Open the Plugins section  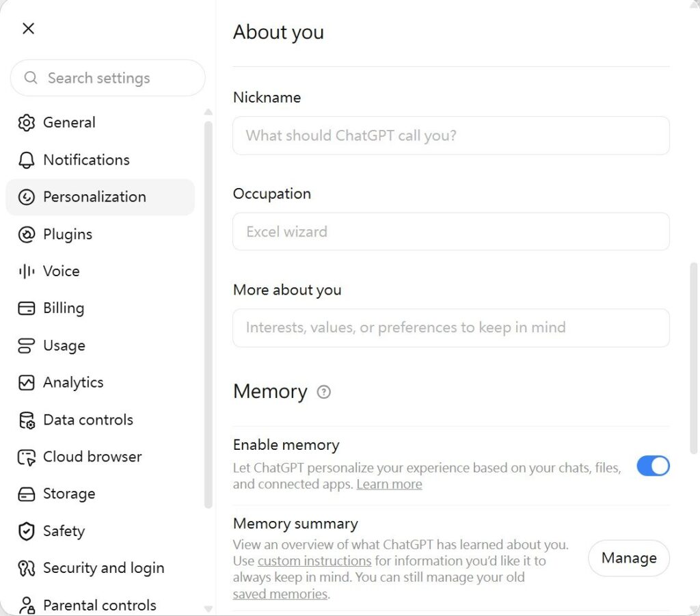(x=100, y=234)
